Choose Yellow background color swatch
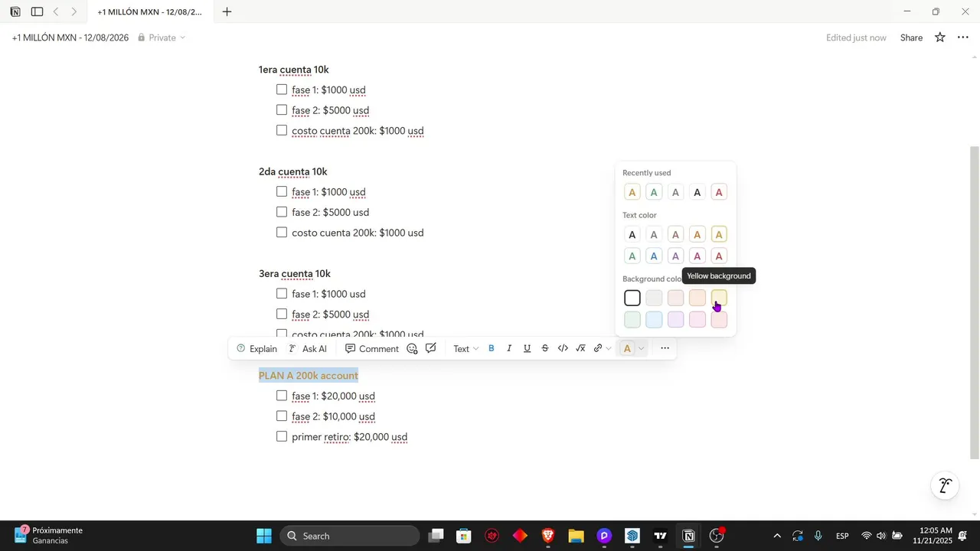Viewport: 980px width, 551px height. (719, 298)
